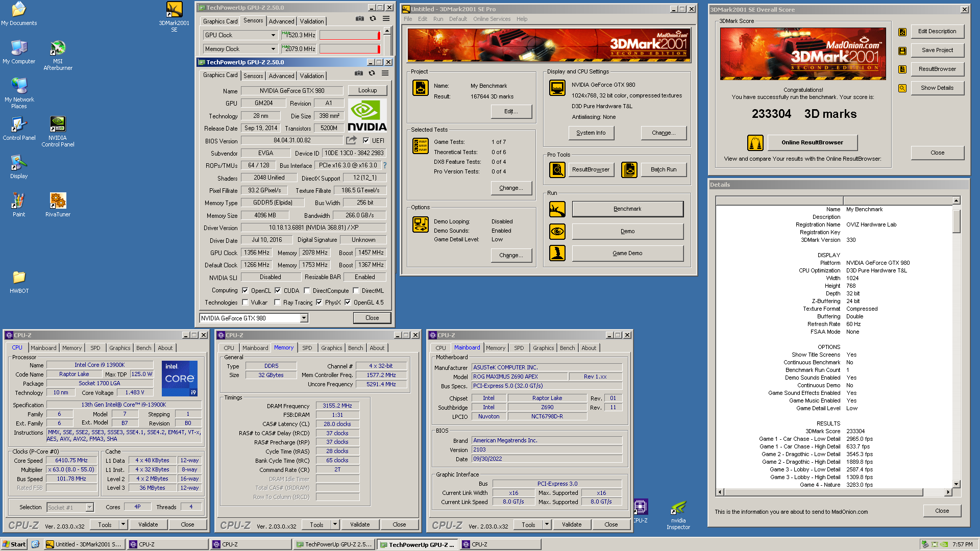Open the Online Services menu in 3DMark2001
Screen dimensions: 980x551
coord(492,19)
